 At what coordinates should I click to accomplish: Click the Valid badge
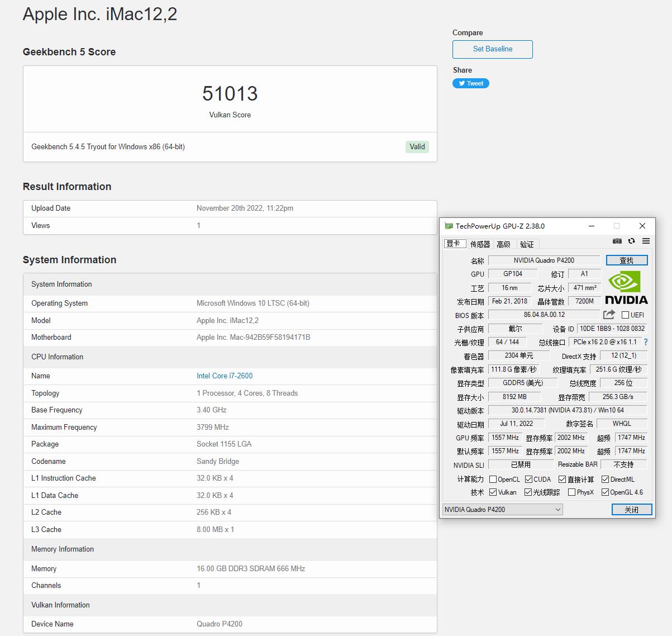click(417, 146)
